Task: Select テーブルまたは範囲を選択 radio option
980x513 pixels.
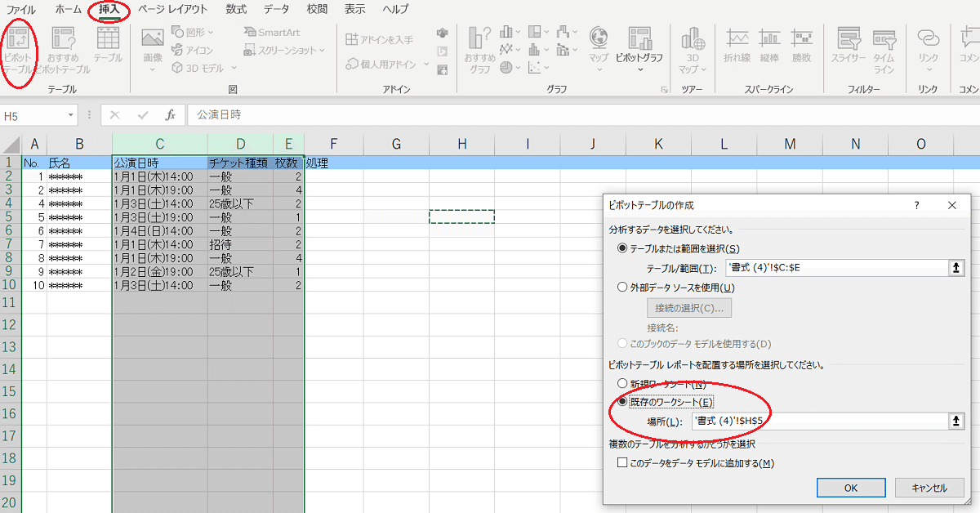Action: coord(679,248)
